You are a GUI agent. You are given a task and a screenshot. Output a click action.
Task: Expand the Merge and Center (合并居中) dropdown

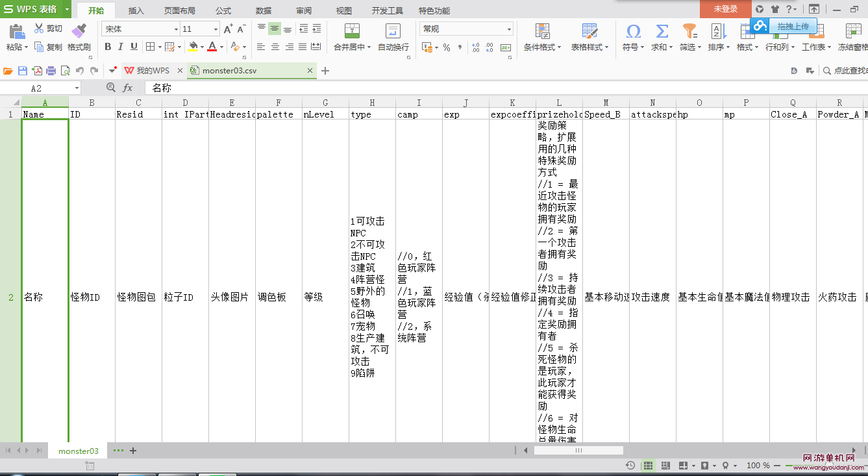pos(369,47)
